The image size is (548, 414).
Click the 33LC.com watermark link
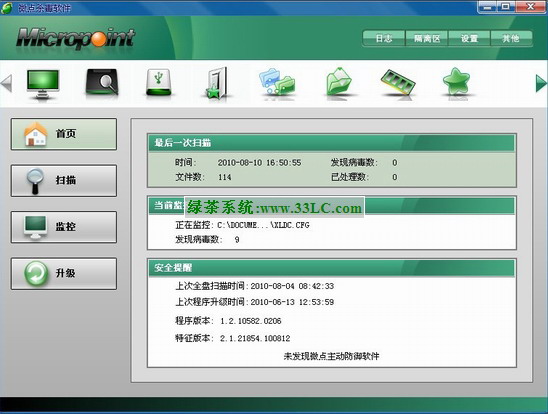pyautogui.click(x=274, y=208)
